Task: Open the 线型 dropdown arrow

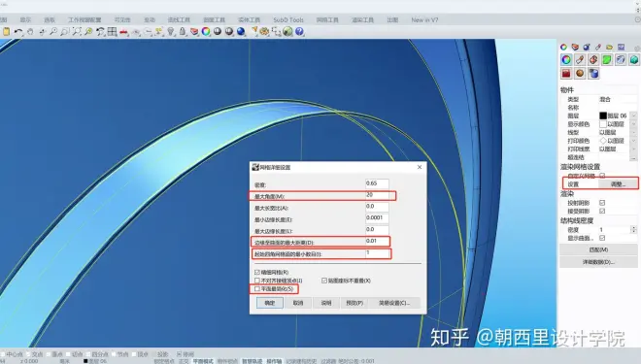Action: coord(634,132)
